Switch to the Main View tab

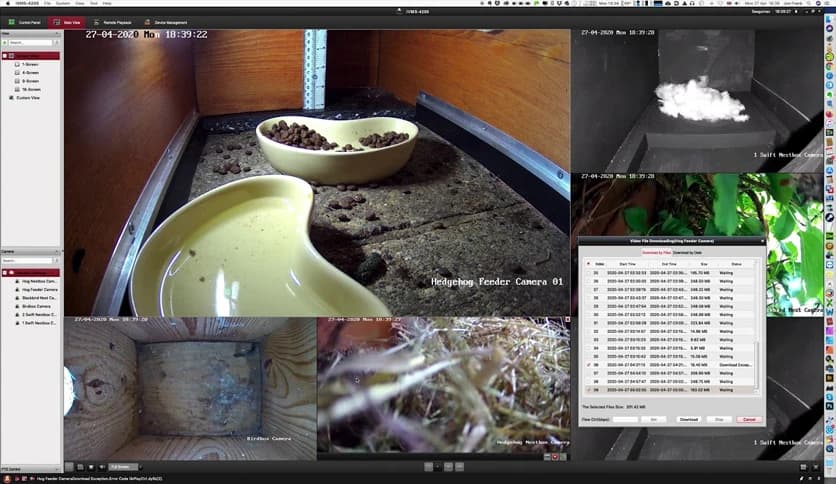(67, 22)
